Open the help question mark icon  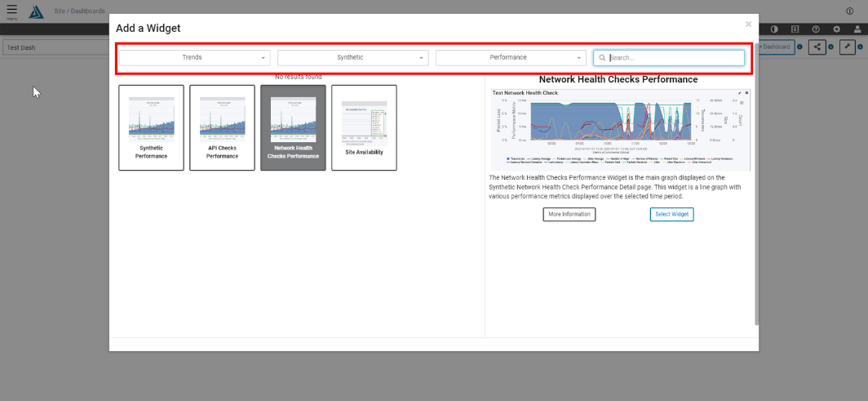816,29
